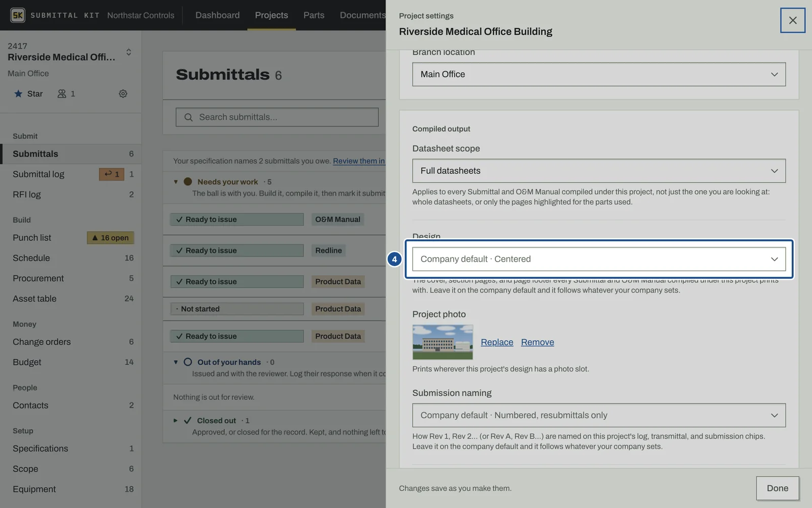
Task: Open the Dashboard tab
Action: (x=217, y=15)
